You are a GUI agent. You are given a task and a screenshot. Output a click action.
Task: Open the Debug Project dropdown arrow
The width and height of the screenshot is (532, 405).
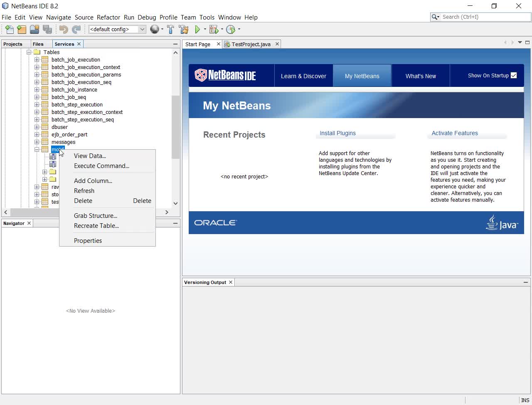(x=222, y=29)
